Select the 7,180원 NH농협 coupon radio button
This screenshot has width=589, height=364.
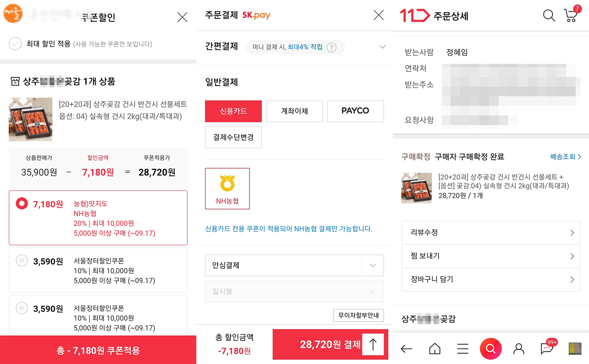pos(22,203)
